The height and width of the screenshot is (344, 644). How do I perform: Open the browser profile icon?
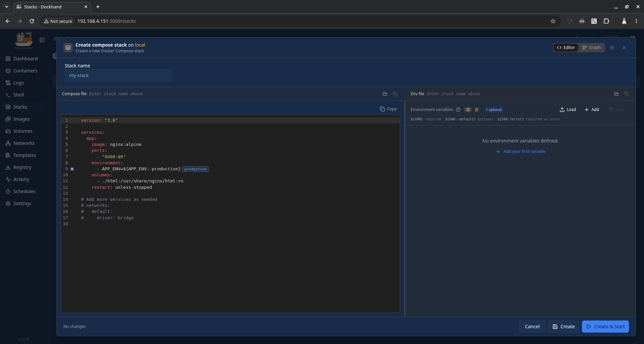coord(624,21)
